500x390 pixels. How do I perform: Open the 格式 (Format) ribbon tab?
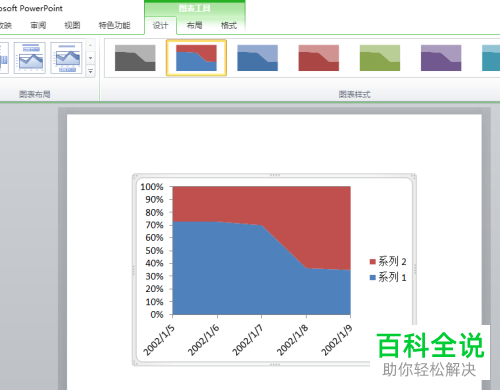click(x=229, y=25)
